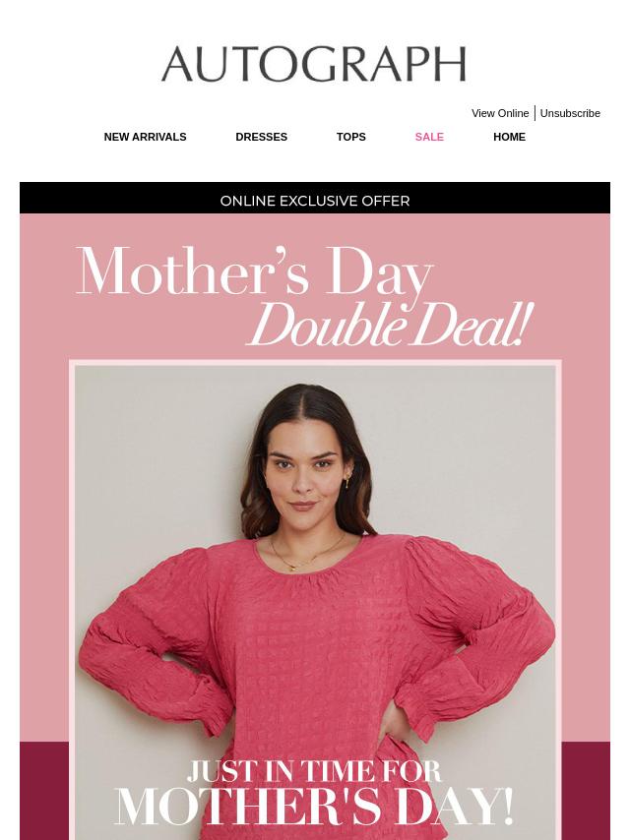Click the Unsubscribe link
Viewport: 630px width, 840px height.
tap(570, 113)
